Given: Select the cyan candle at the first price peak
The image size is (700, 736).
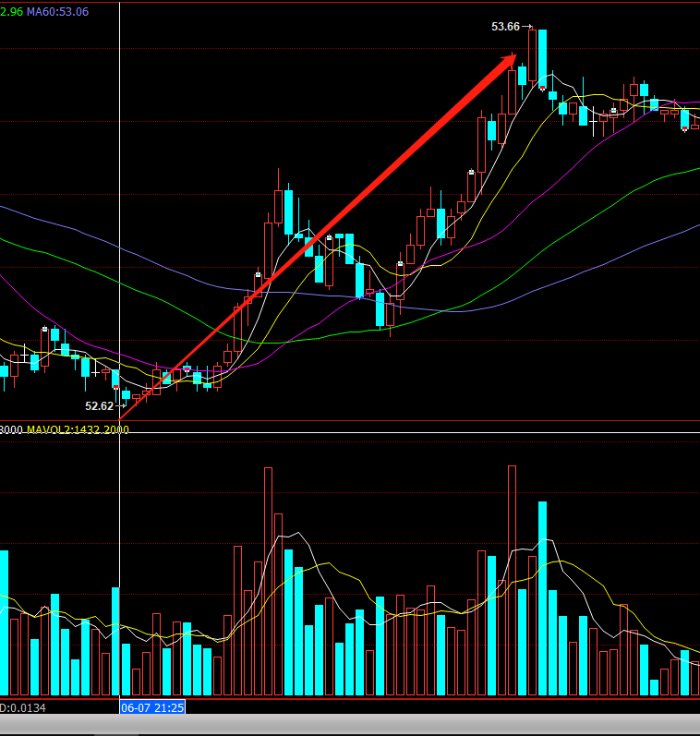Looking at the screenshot, I should [289, 211].
